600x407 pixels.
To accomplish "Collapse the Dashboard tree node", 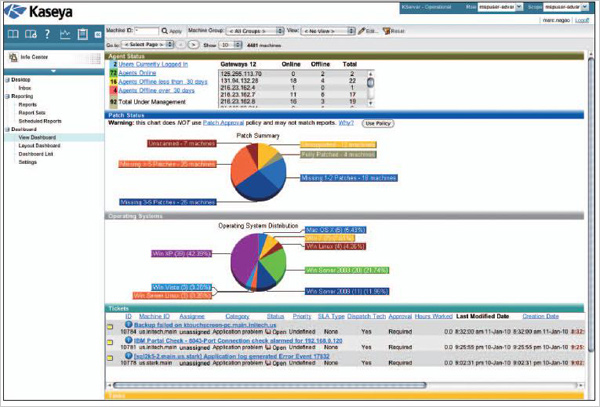I will click(8, 129).
